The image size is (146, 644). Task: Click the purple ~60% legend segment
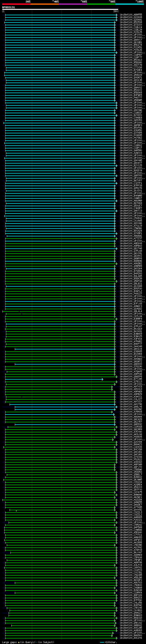click(x=73, y=4)
